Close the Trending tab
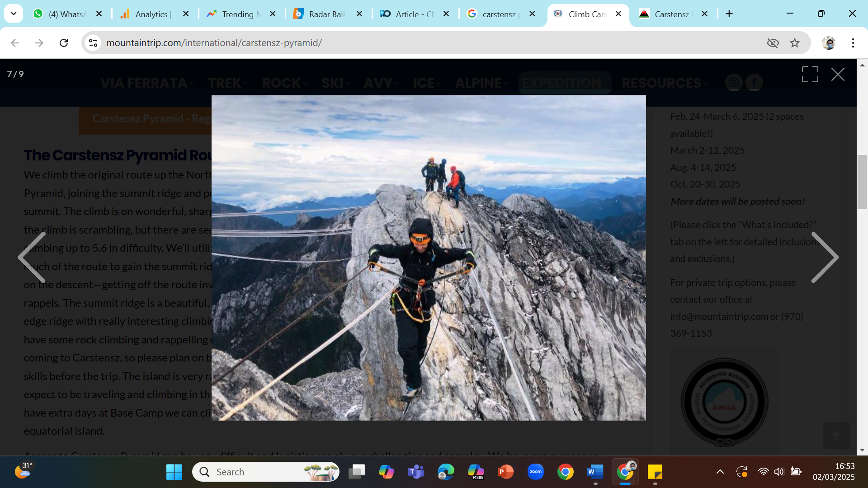Image resolution: width=868 pixels, height=488 pixels. coord(273,14)
